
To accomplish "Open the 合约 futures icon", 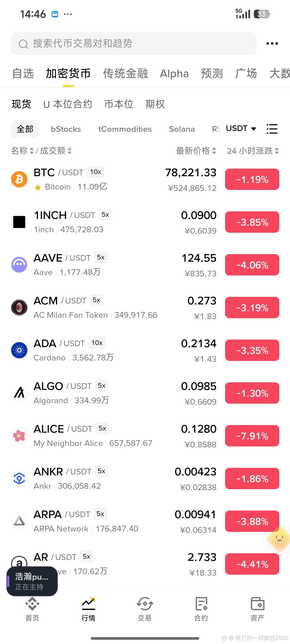I will coord(201,604).
